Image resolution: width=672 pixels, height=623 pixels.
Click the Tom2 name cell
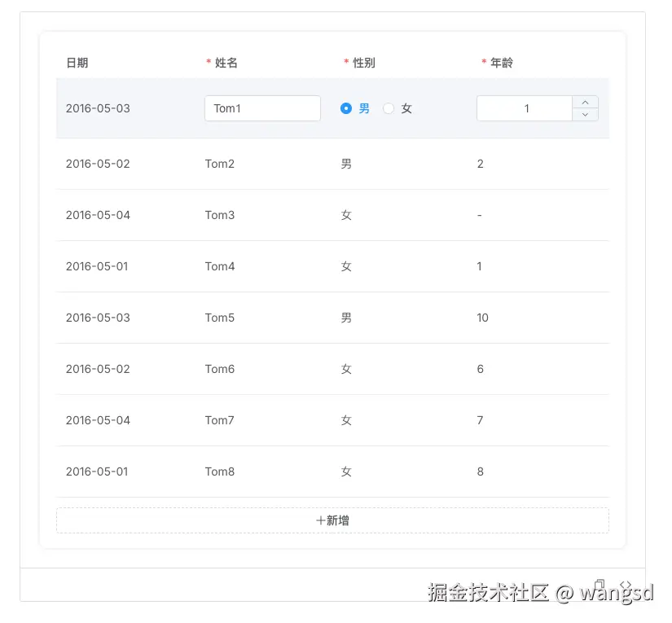pyautogui.click(x=220, y=164)
